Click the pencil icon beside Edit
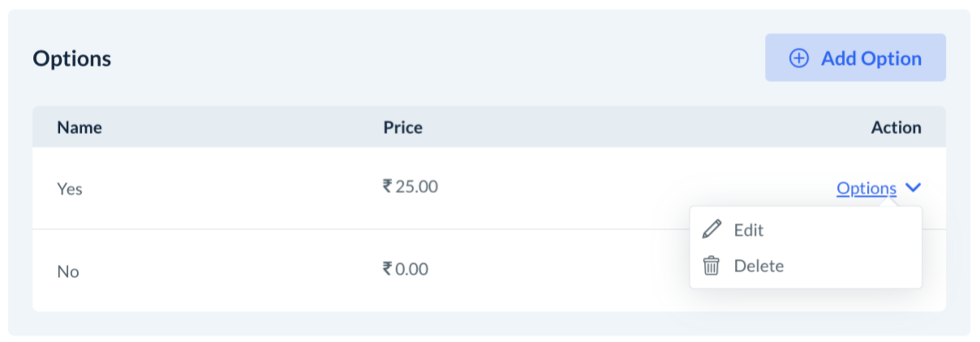 [711, 230]
